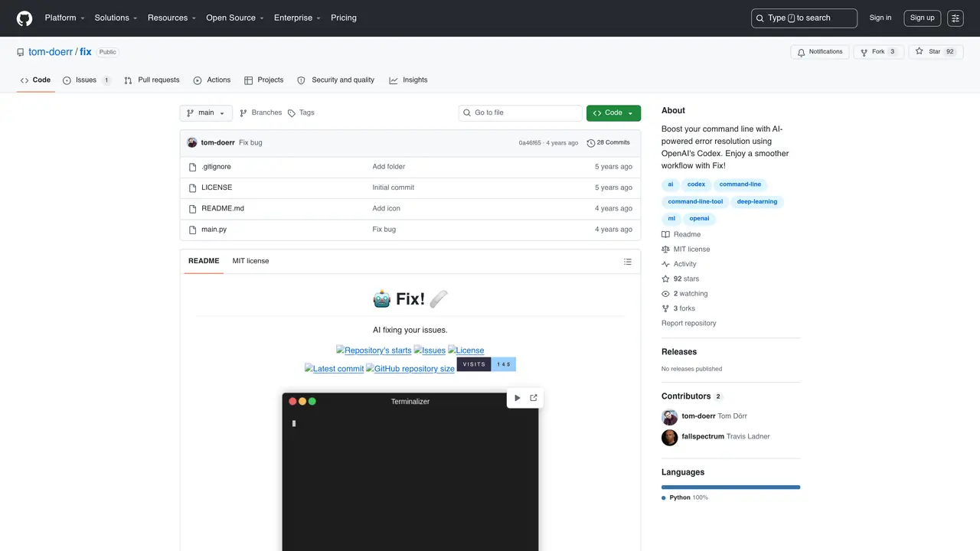
Task: Open the green Code dropdown button
Action: coord(613,112)
